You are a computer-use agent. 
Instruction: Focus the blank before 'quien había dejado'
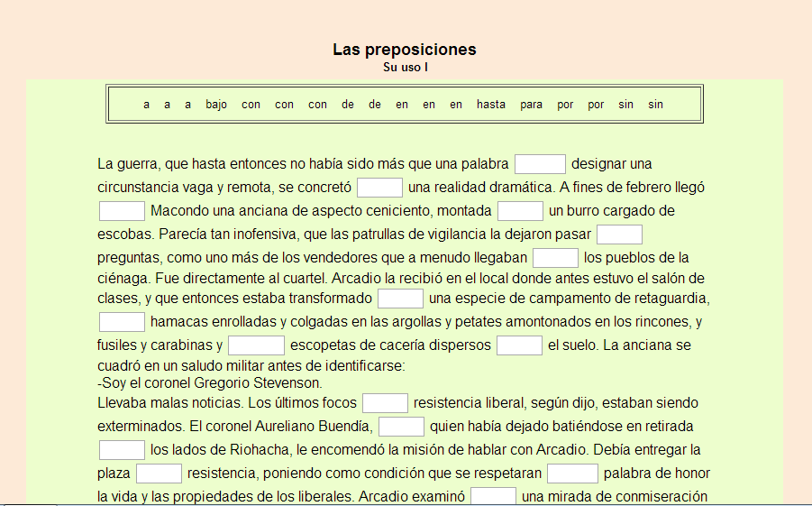click(x=401, y=426)
